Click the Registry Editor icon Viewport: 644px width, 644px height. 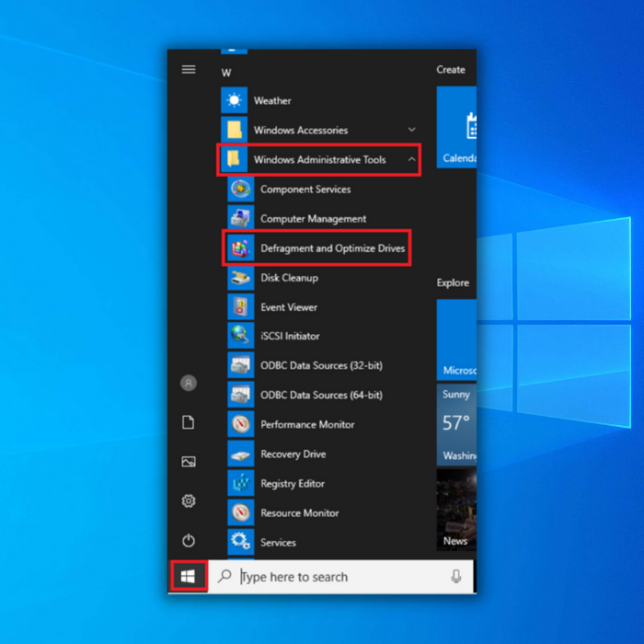click(x=241, y=484)
